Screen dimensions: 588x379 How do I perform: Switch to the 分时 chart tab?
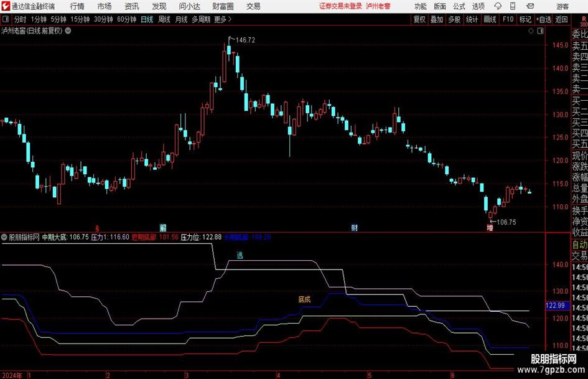tap(21, 19)
